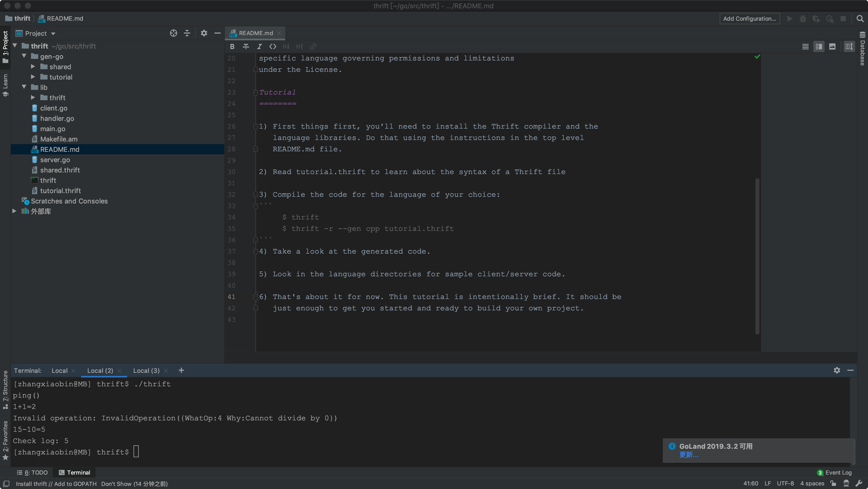The width and height of the screenshot is (868, 489).
Task: Click 4 spaces indent setting
Action: 812,484
